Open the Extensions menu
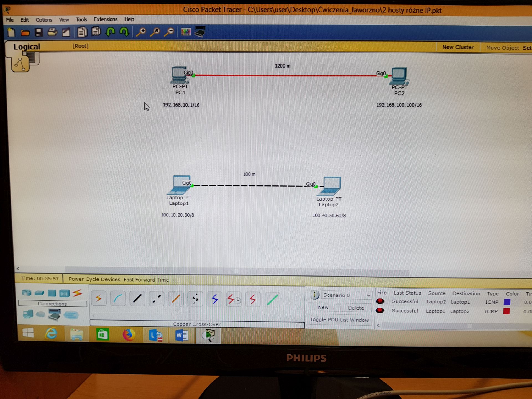The image size is (532, 399). (105, 19)
